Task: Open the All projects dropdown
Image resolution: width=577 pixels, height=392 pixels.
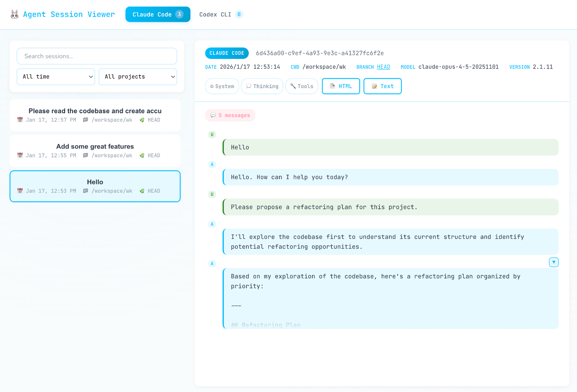Action: point(138,77)
